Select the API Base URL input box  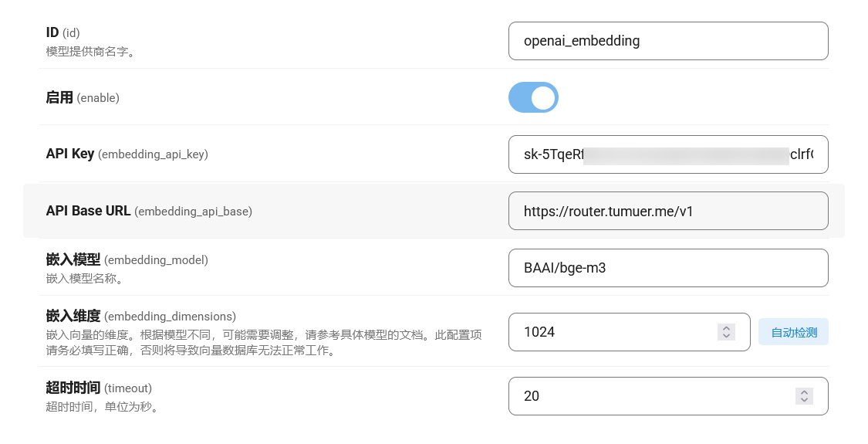click(x=667, y=211)
